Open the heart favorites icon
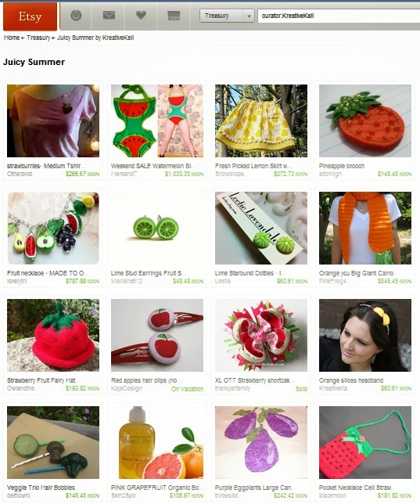The width and height of the screenshot is (420, 504). (x=141, y=15)
